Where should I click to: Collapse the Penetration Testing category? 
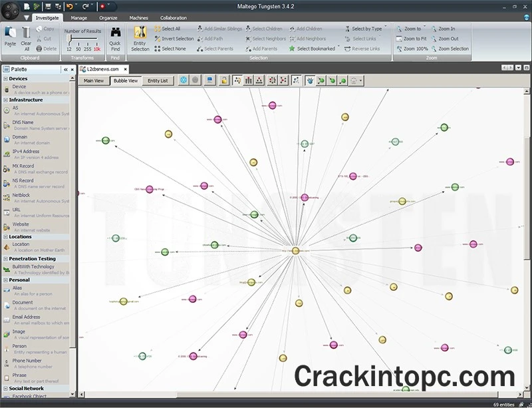[x=5, y=259]
